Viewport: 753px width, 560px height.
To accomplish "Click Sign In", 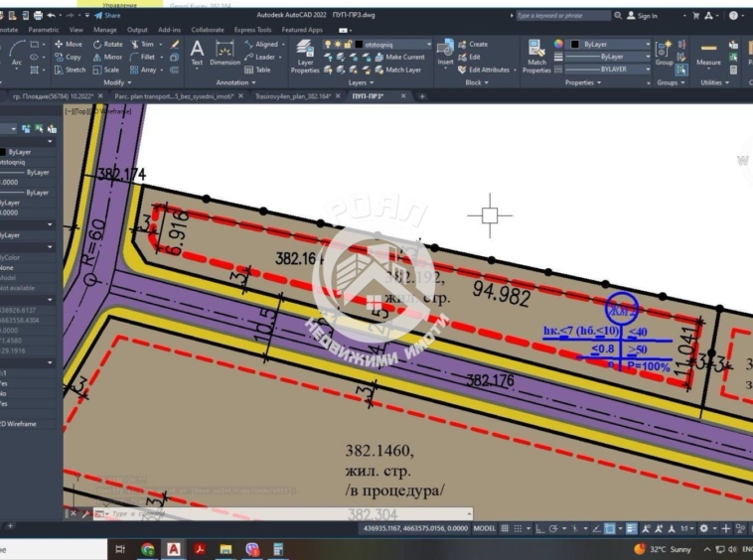I will (x=642, y=15).
